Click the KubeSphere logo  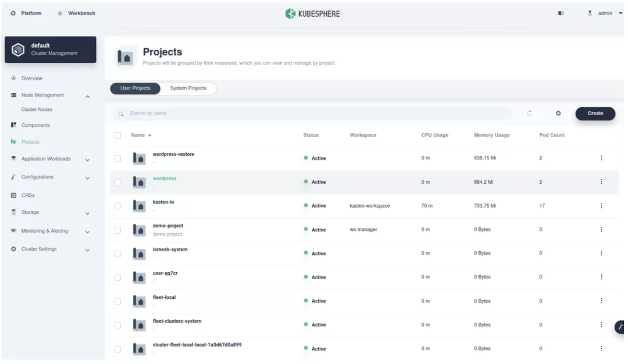313,13
